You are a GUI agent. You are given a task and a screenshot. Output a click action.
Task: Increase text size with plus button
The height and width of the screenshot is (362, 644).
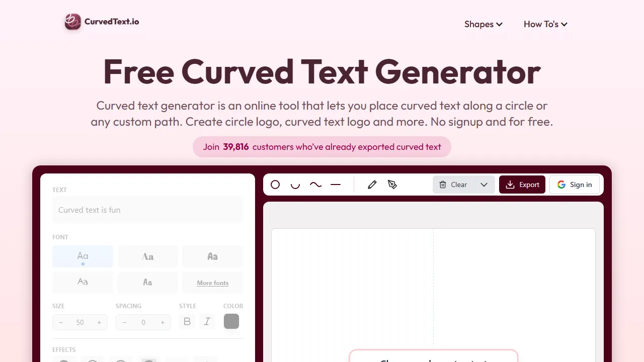pos(99,322)
